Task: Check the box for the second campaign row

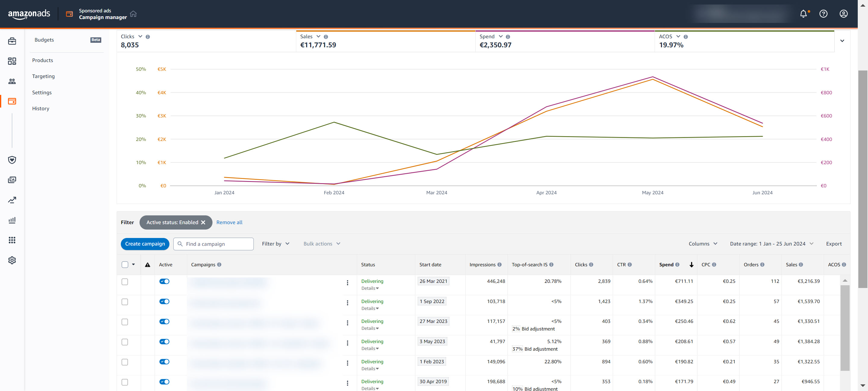Action: click(x=125, y=302)
